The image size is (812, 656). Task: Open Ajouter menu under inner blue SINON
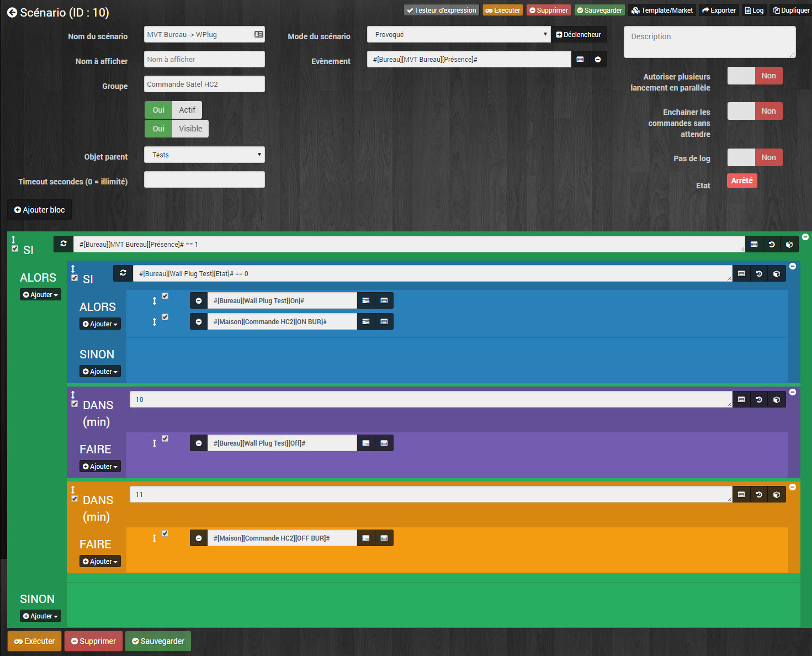click(x=100, y=372)
